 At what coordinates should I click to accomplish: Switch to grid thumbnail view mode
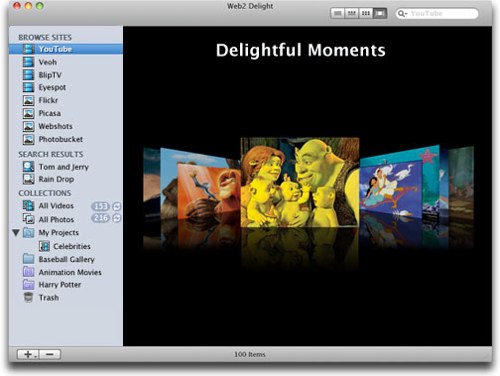click(x=366, y=13)
